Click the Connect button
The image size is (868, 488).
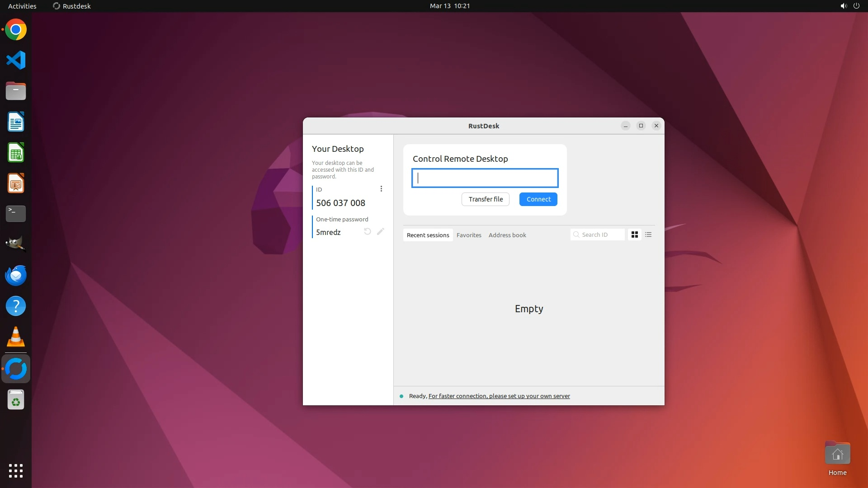tap(538, 199)
